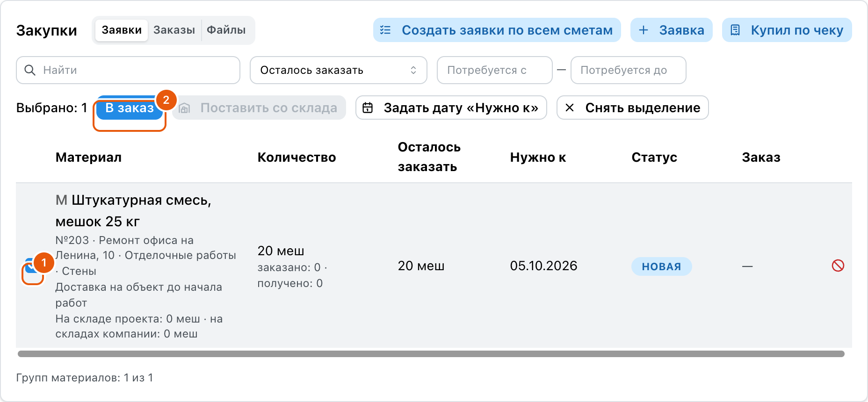
Task: Click the Количество column header
Action: [x=297, y=158]
